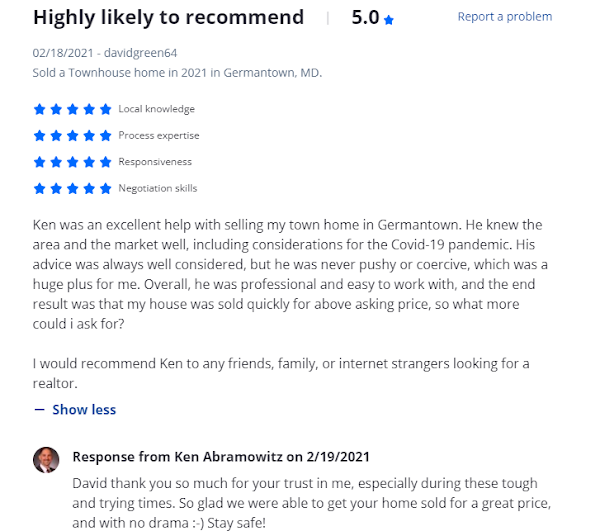This screenshot has height=531, width=600.
Task: Click the Highly likely to recommend heading
Action: (168, 17)
